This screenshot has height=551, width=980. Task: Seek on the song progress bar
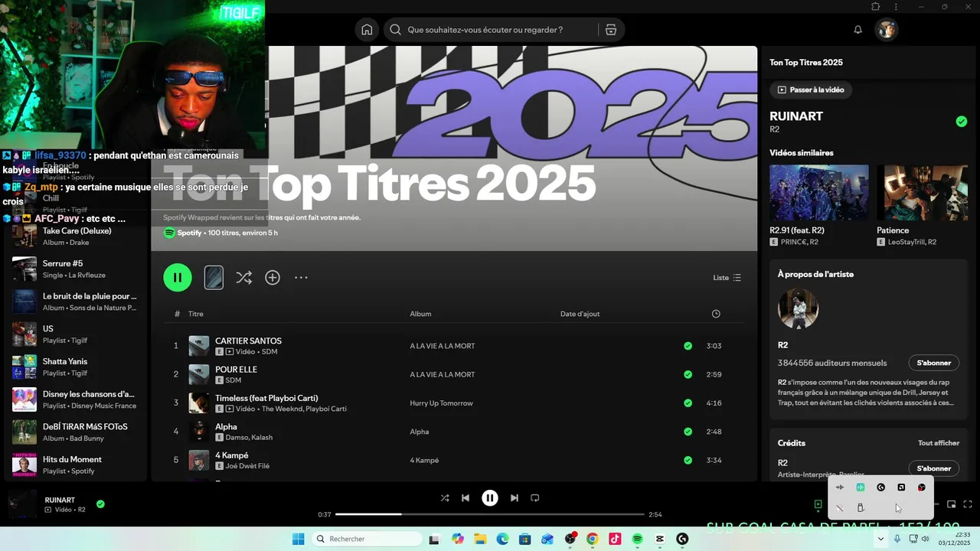(490, 514)
